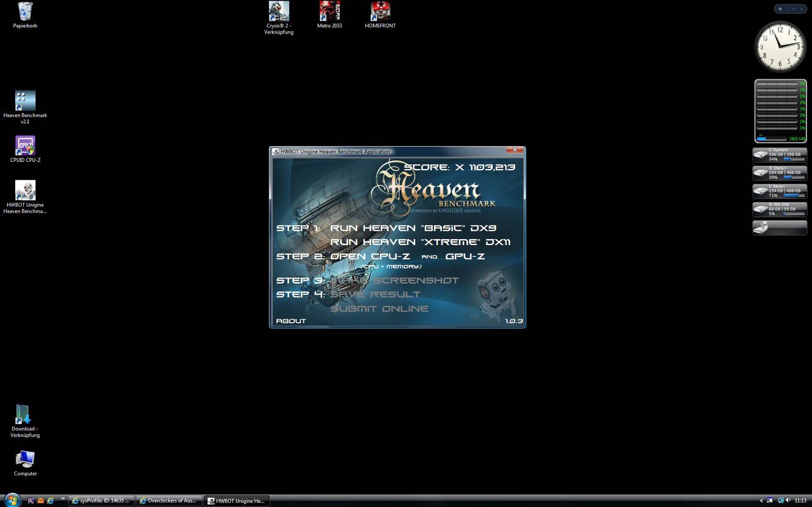This screenshot has width=812, height=507.
Task: Select the CPUID CPU-Z desktop icon
Action: click(x=25, y=149)
